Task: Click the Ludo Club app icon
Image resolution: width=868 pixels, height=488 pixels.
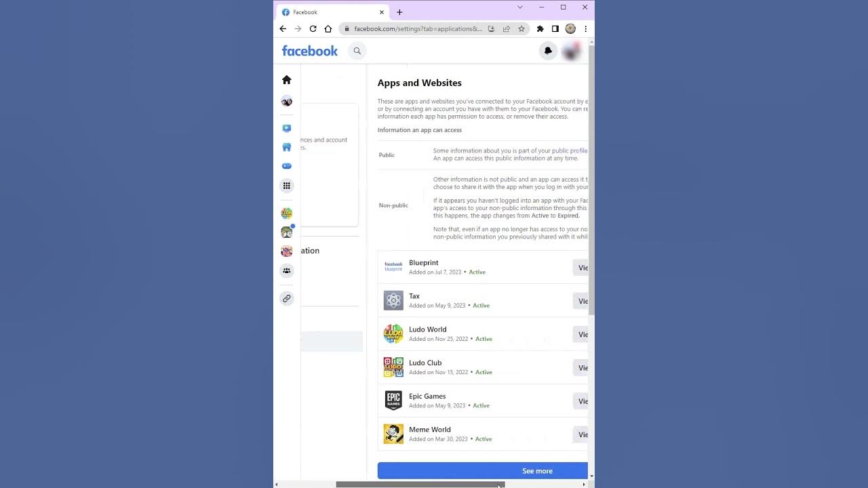Action: pos(393,367)
